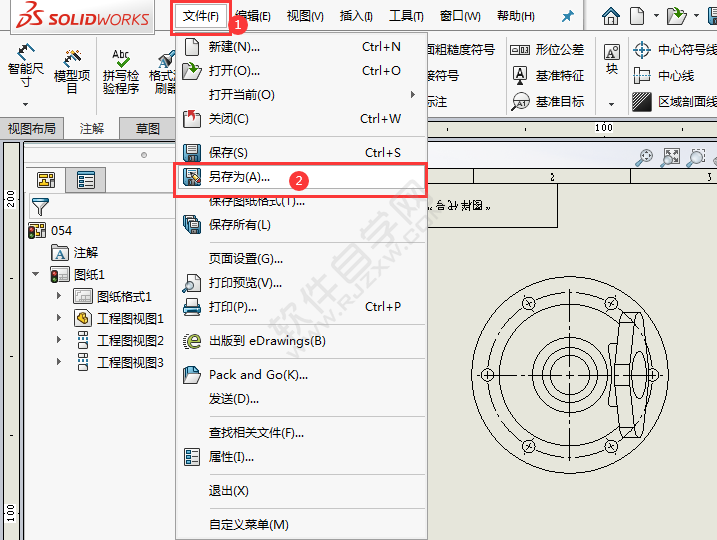Screen dimensions: 717x540
Task: Click 打印(P)... in the file menu
Action: click(x=301, y=307)
